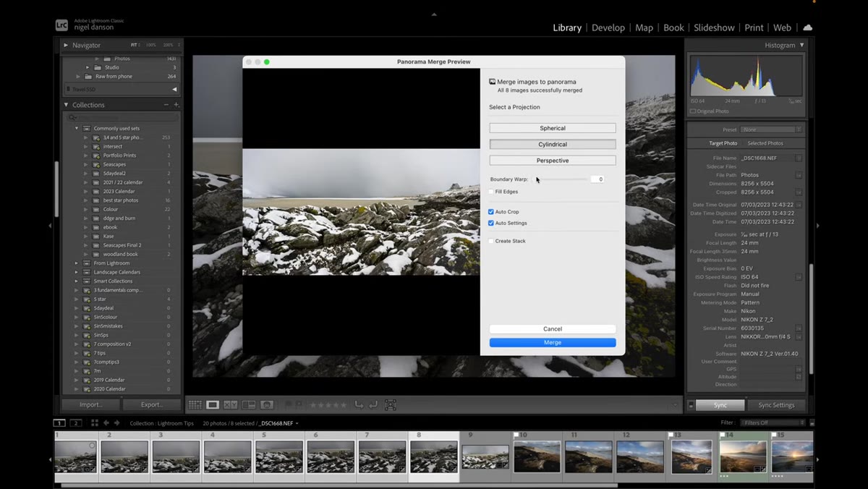868x489 pixels.
Task: Rotate photo counter-clockwise in toolbar
Action: [359, 405]
